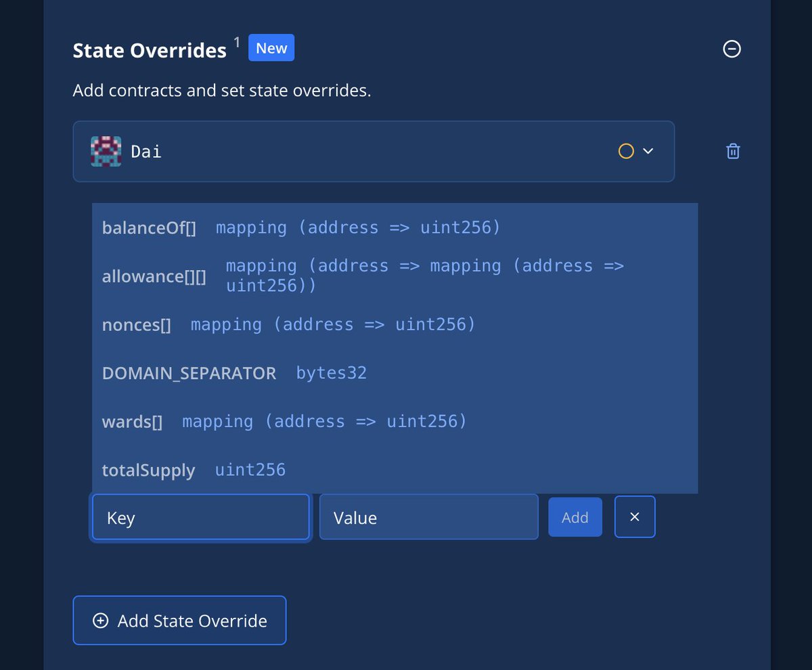The height and width of the screenshot is (670, 812).
Task: Click the yellow status circle in Dai row
Action: pos(626,151)
